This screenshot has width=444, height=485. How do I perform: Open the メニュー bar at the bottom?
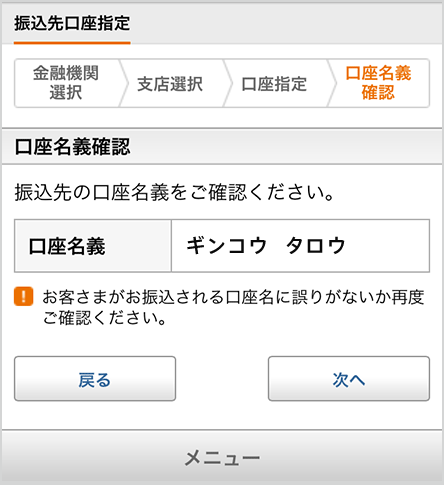click(222, 457)
